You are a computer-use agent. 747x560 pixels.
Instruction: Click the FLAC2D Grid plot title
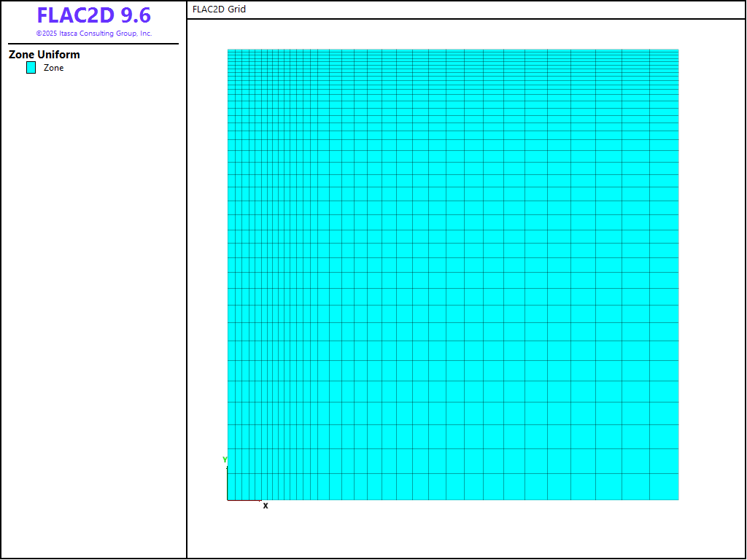coord(219,9)
